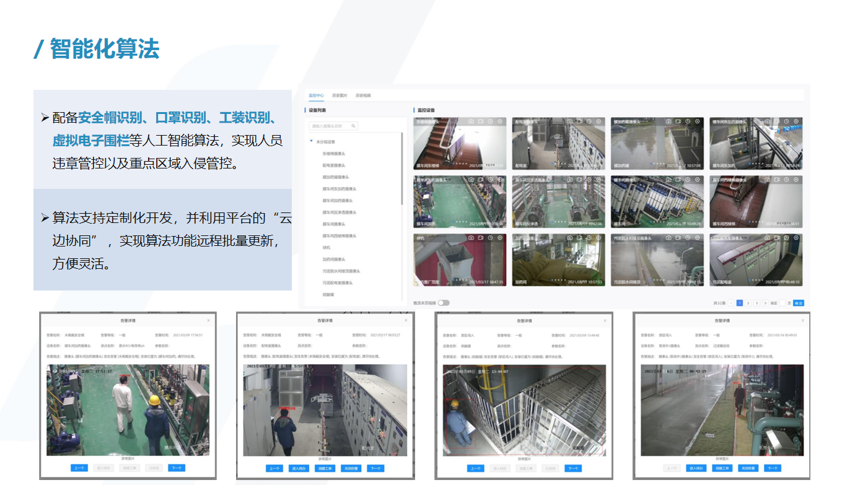Viewport: 868px width, 485px height.
Task: Click 关闭告警 in 配电室摄像头 alarm dialog
Action: tap(350, 468)
